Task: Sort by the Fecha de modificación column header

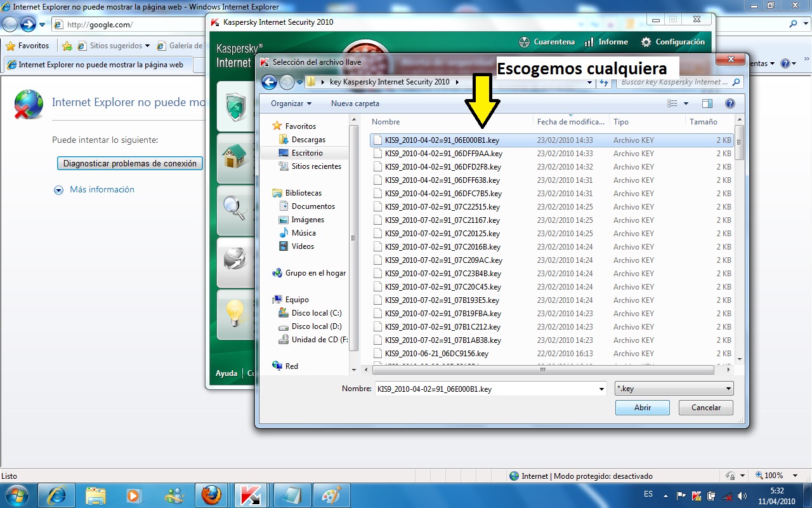Action: click(x=571, y=122)
